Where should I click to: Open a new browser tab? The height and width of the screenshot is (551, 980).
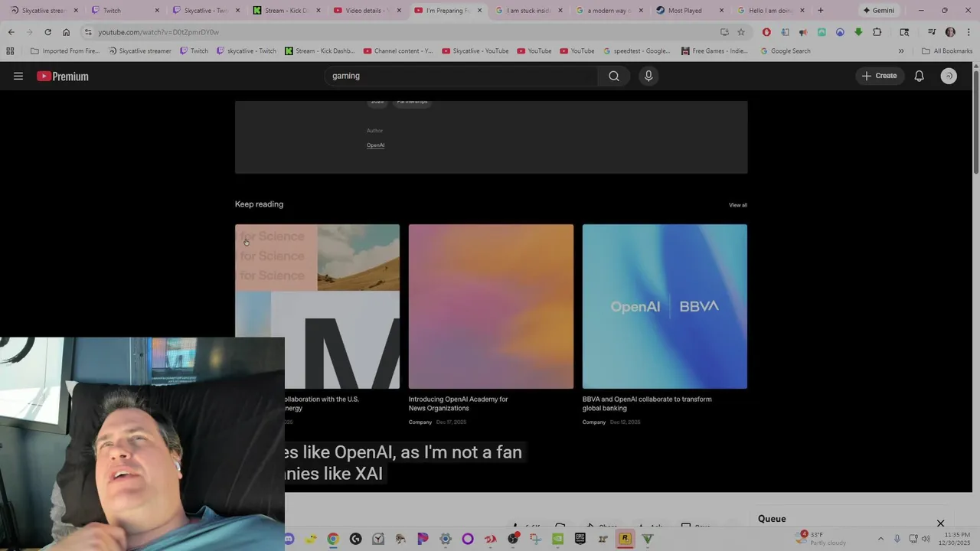[821, 11]
